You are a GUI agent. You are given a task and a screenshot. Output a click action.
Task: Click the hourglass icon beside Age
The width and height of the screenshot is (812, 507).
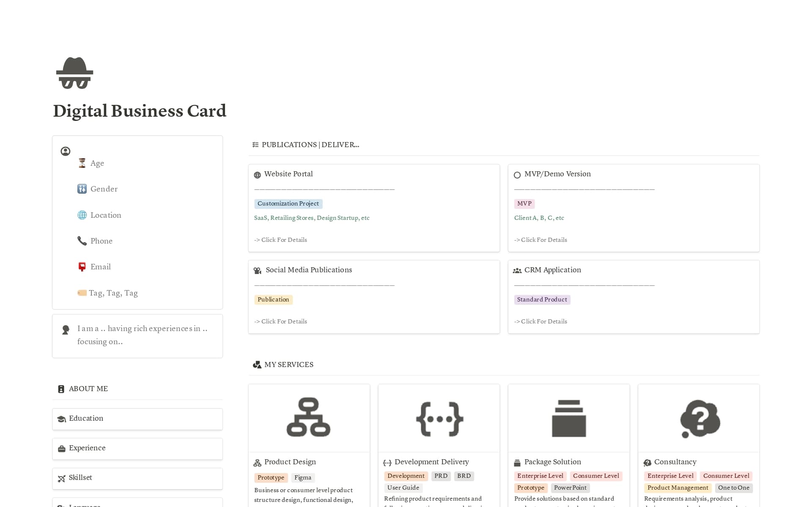[82, 163]
